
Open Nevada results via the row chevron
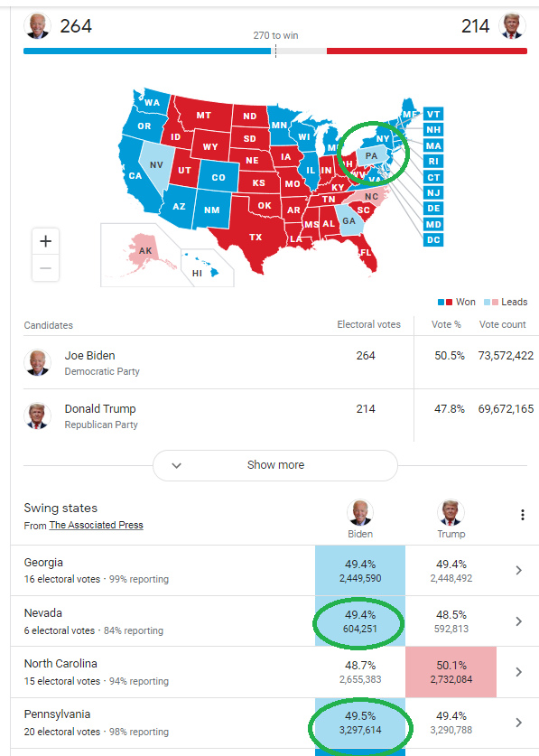click(519, 621)
